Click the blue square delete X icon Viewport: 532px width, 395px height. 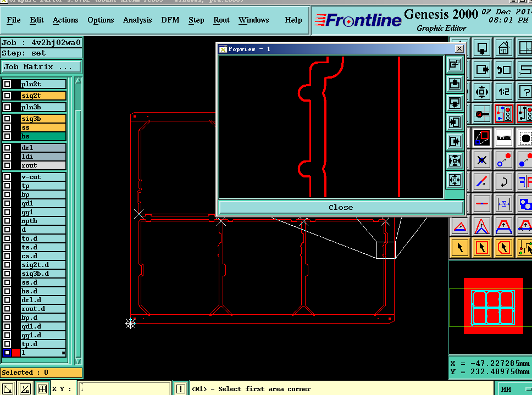tap(482, 160)
